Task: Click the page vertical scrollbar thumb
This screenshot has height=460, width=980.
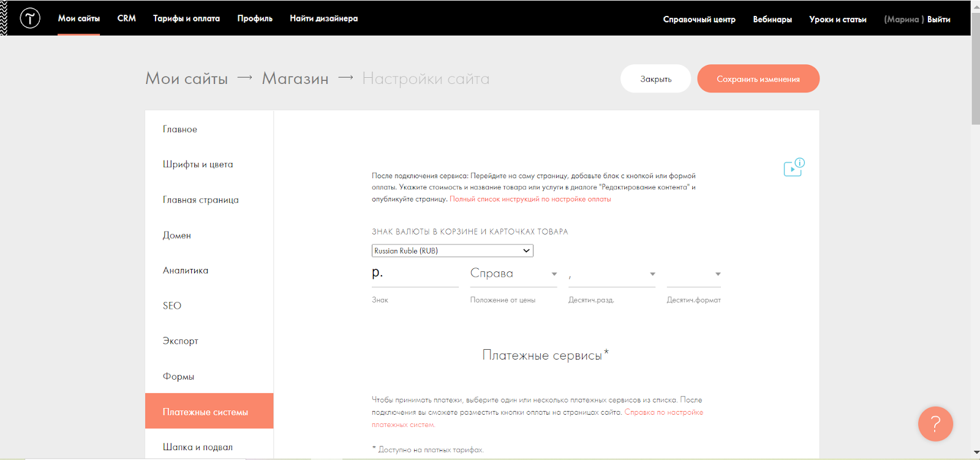Action: click(x=975, y=67)
